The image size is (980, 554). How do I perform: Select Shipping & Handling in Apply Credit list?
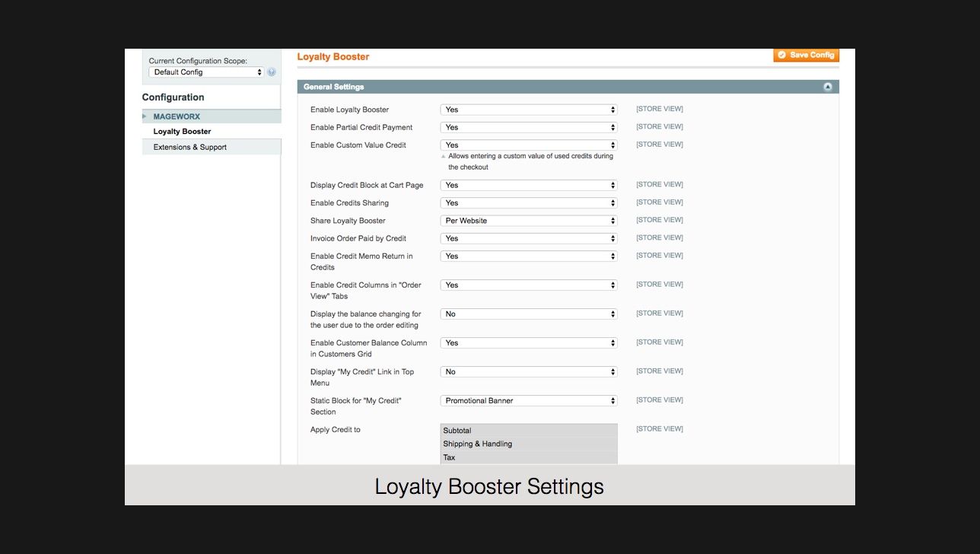pyautogui.click(x=529, y=444)
